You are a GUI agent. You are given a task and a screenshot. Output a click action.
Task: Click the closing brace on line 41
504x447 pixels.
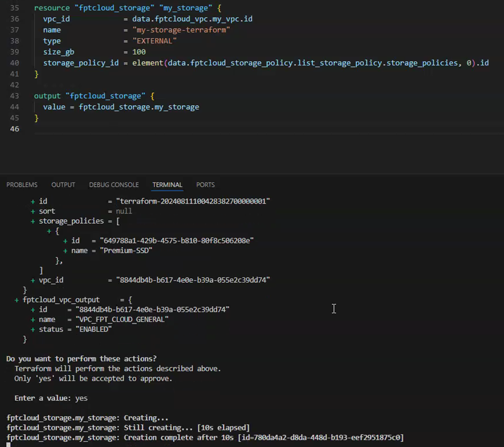[x=36, y=74]
